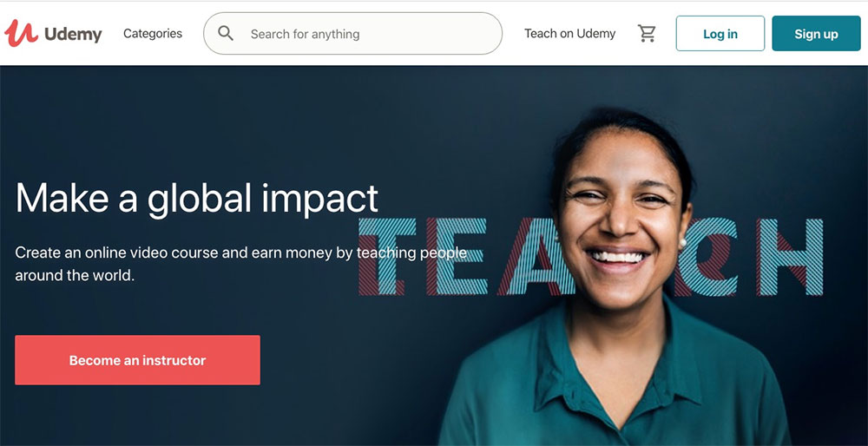
Task: Open the Teach on Udemy link
Action: tap(569, 34)
